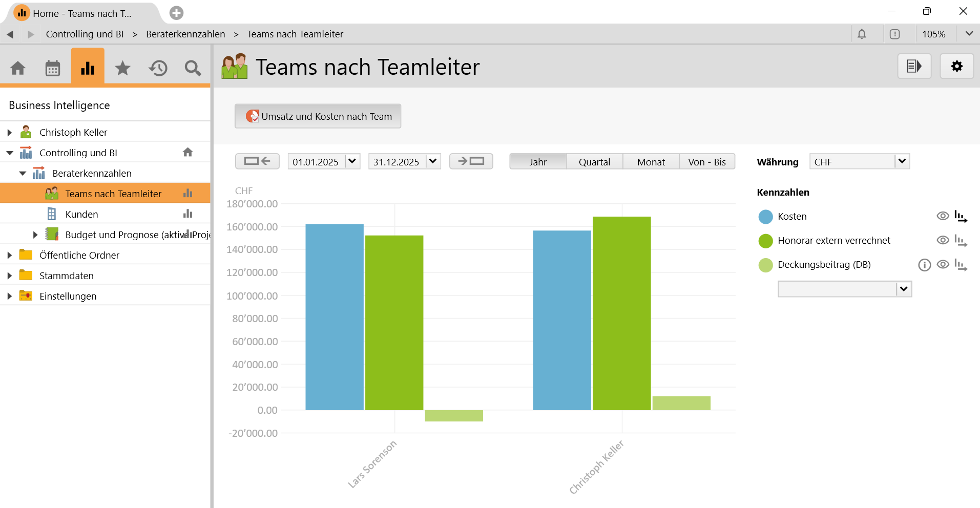The width and height of the screenshot is (980, 508).
Task: Open the Währung CHF dropdown
Action: tap(902, 161)
